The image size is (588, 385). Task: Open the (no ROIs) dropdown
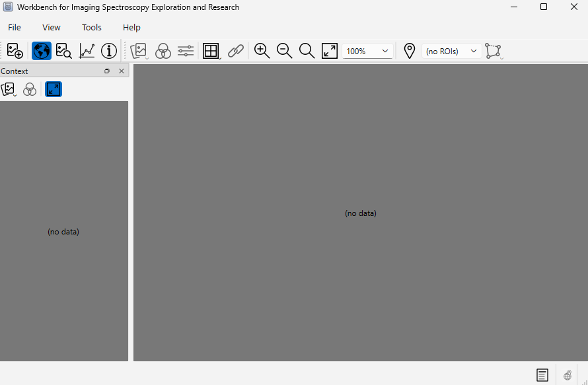pyautogui.click(x=451, y=51)
